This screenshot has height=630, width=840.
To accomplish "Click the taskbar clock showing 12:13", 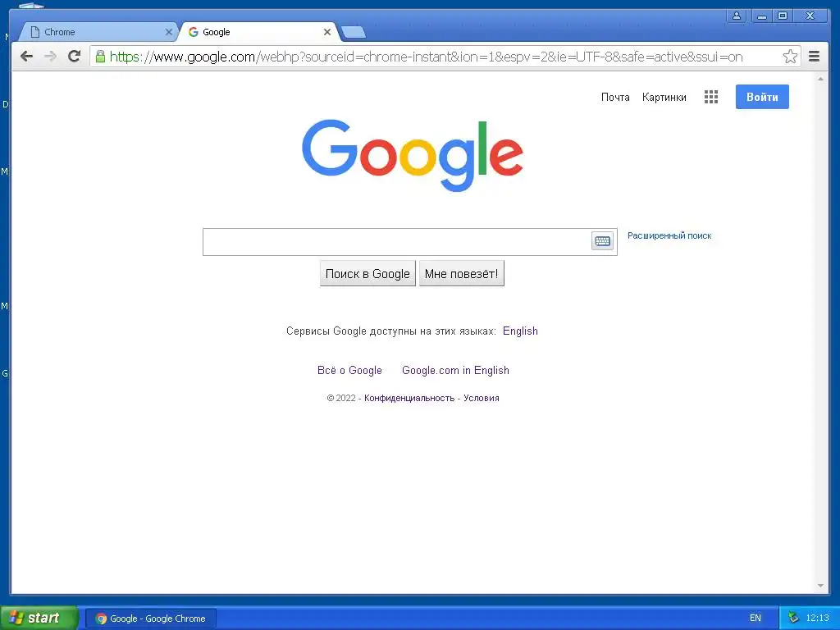I will [x=817, y=619].
